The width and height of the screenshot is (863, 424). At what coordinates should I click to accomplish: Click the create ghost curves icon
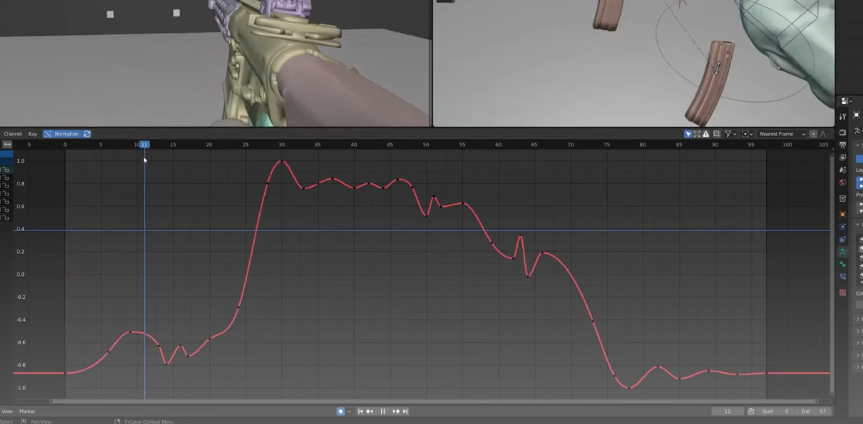717,134
